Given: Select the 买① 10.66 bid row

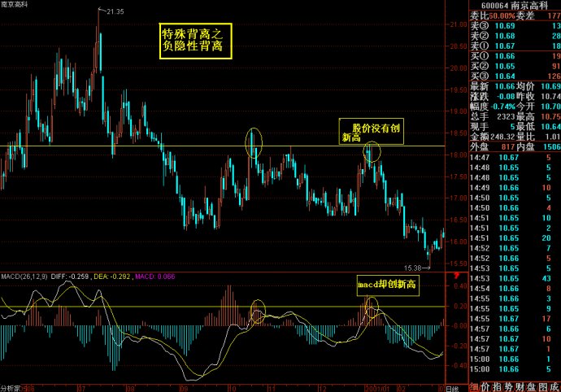Looking at the screenshot, I should coord(515,56).
